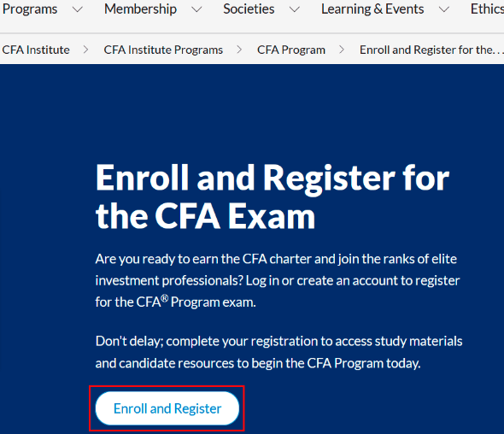Image resolution: width=504 pixels, height=434 pixels.
Task: Open the Membership menu item
Action: (140, 9)
